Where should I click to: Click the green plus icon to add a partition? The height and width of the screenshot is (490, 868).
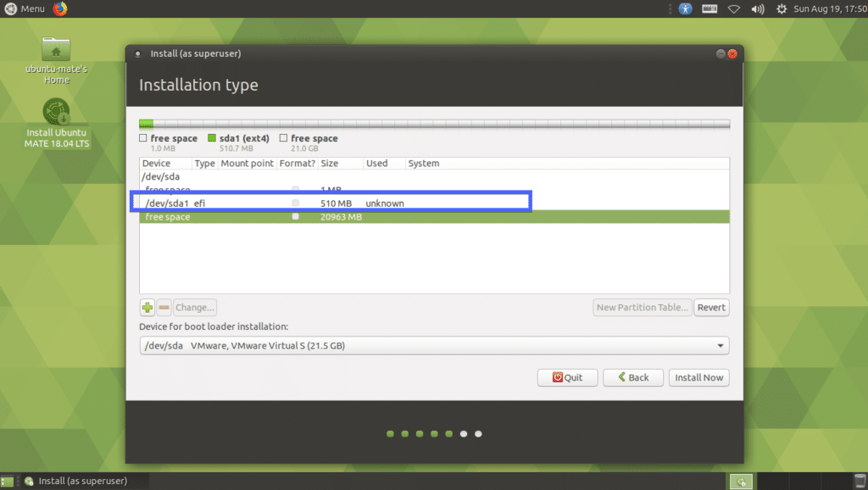(x=147, y=307)
